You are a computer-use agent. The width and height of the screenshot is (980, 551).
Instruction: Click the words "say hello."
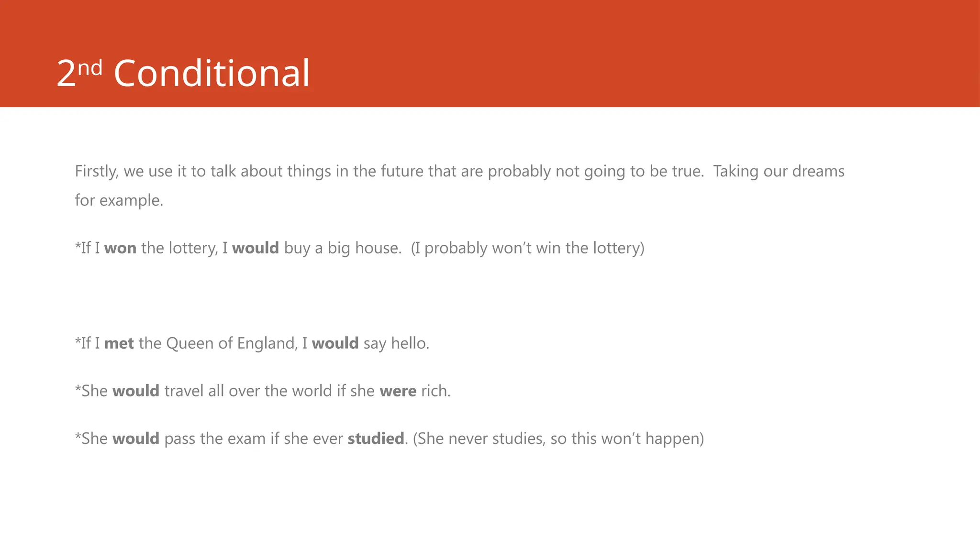click(x=396, y=343)
